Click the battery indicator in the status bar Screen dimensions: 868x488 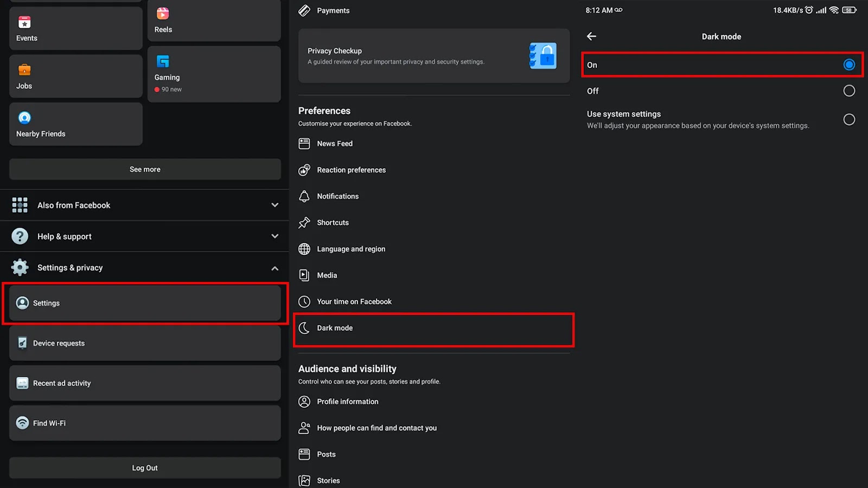pos(849,10)
